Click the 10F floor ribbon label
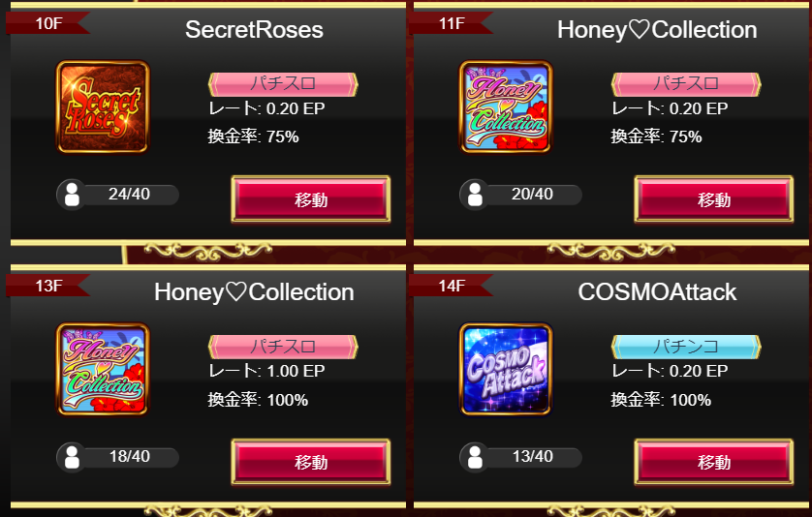812x517 pixels. pyautogui.click(x=47, y=23)
